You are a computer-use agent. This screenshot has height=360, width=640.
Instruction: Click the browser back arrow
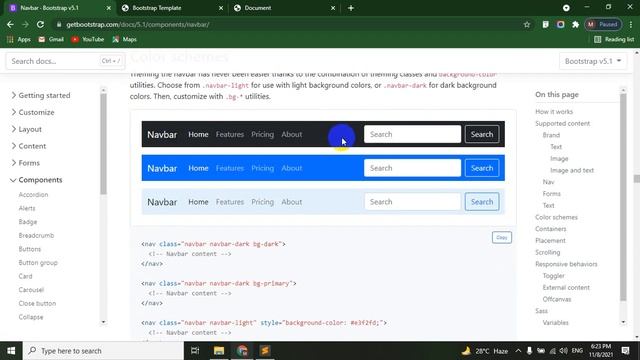point(10,24)
